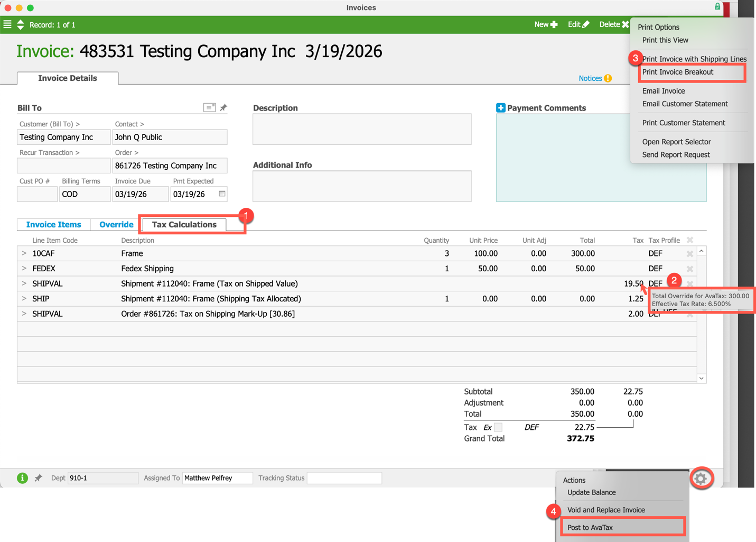Choose Print this View

point(665,40)
